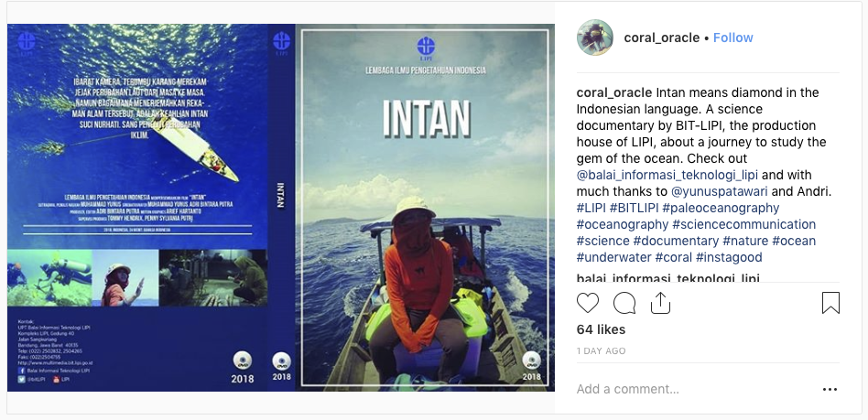Open the #paleoceanography hashtag

click(x=721, y=208)
